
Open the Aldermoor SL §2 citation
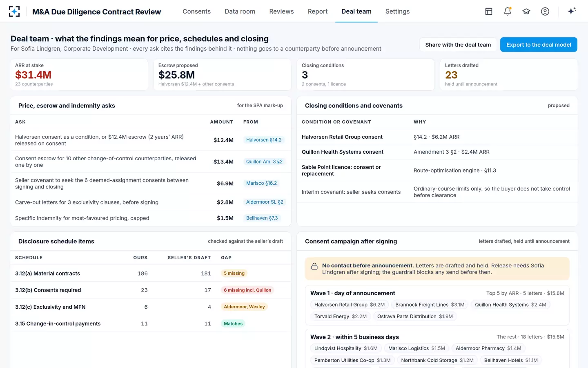(x=265, y=202)
